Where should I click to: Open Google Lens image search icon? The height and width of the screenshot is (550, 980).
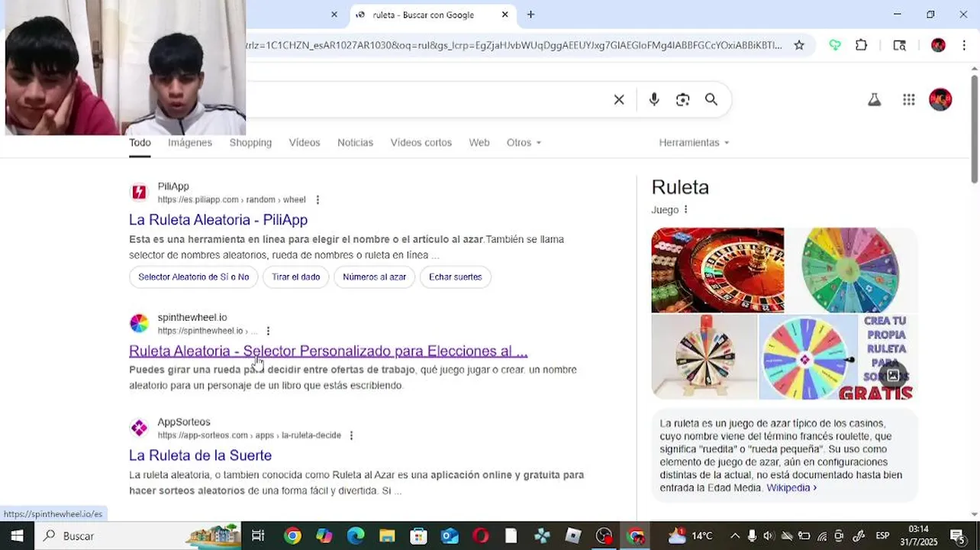(x=682, y=100)
